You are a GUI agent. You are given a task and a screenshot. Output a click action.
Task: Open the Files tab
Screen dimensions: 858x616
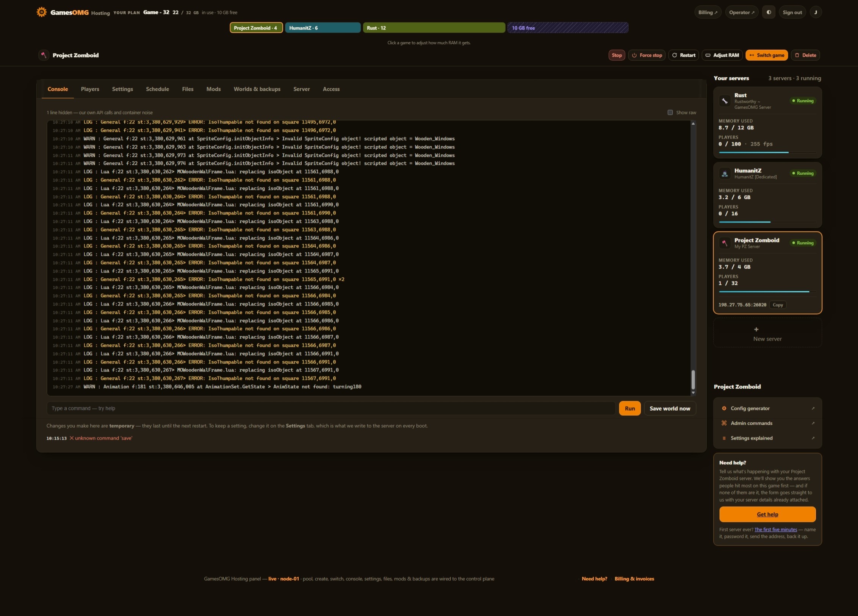coord(188,89)
